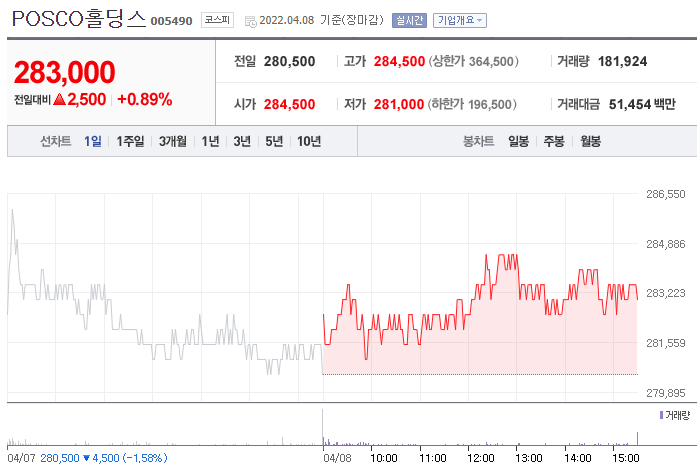Select the 1년 chart period
The width and height of the screenshot is (697, 473).
(x=210, y=141)
